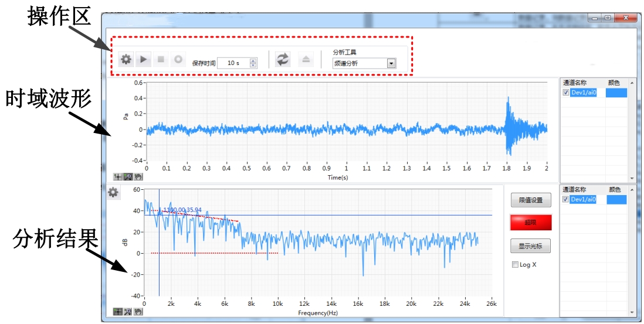Enable the Log X checkbox

515,265
